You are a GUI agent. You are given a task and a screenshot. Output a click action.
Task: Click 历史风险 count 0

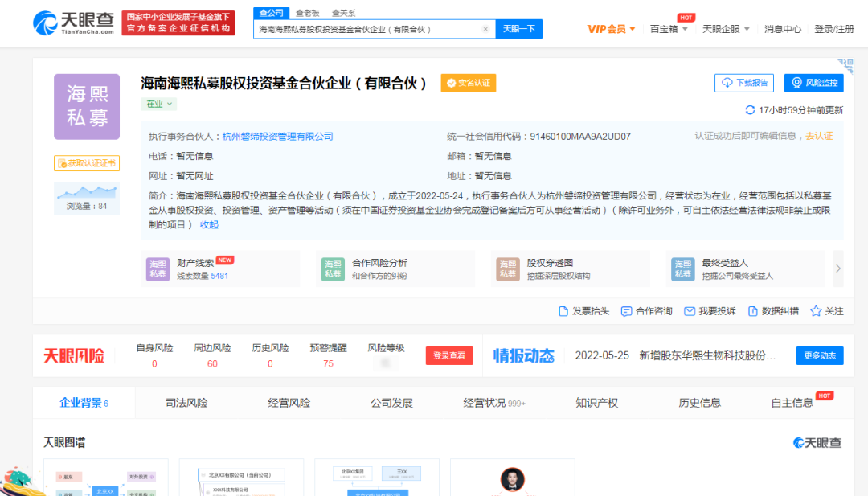click(x=270, y=363)
